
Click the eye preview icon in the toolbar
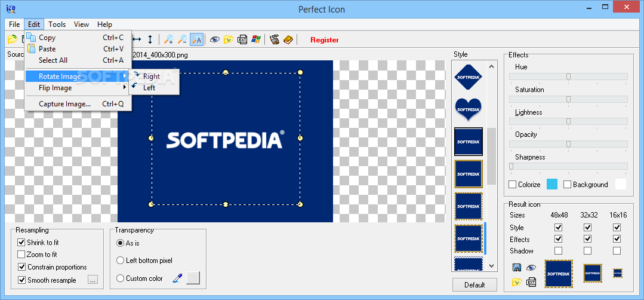[x=215, y=39]
